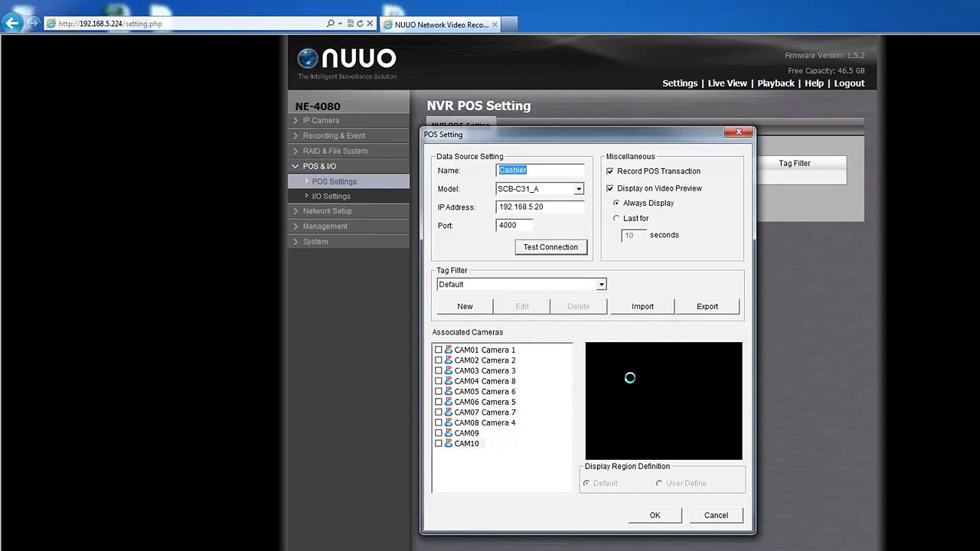This screenshot has height=551, width=980.
Task: Cancel the POS Setting dialog
Action: 716,515
